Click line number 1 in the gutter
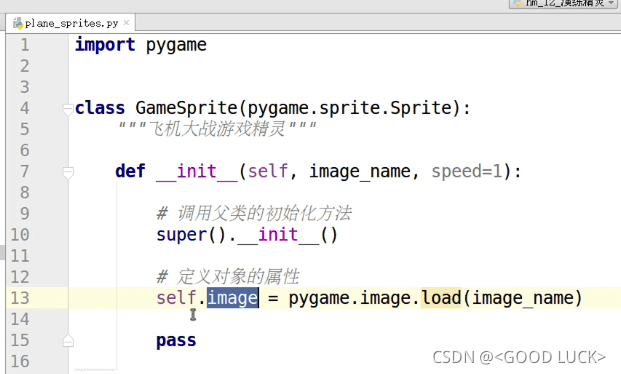621x374 pixels. pos(25,45)
